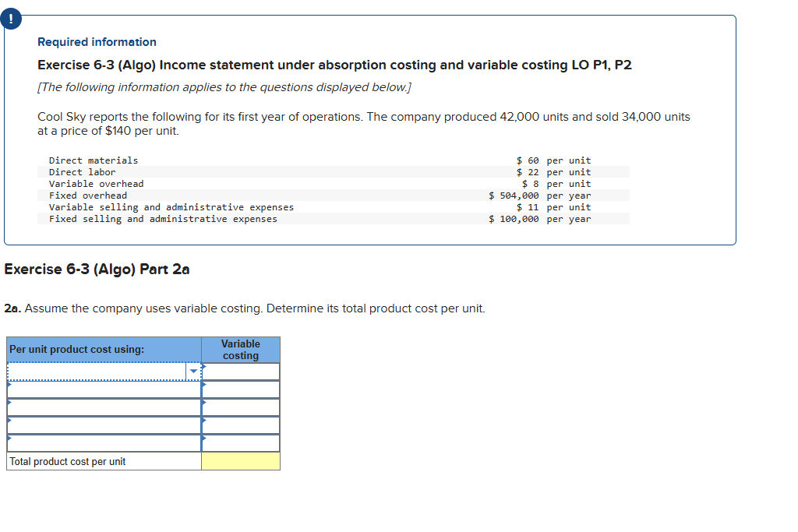This screenshot has height=532, width=798.
Task: Click the blue exclamation alert icon
Action: click(x=10, y=17)
